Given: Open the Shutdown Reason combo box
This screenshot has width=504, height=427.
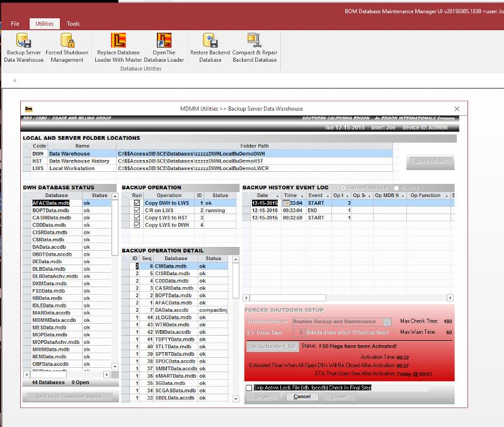Looking at the screenshot, I should (x=387, y=322).
